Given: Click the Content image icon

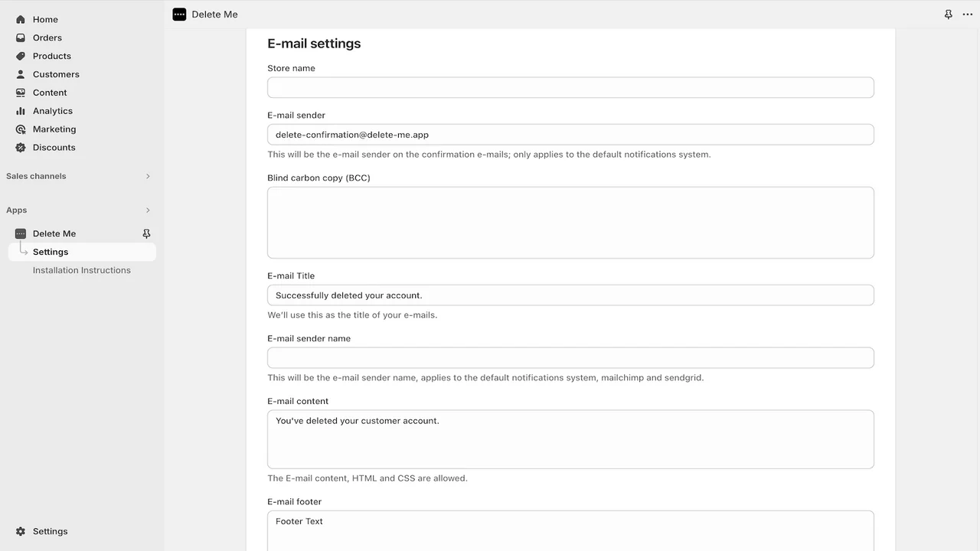Looking at the screenshot, I should (21, 93).
